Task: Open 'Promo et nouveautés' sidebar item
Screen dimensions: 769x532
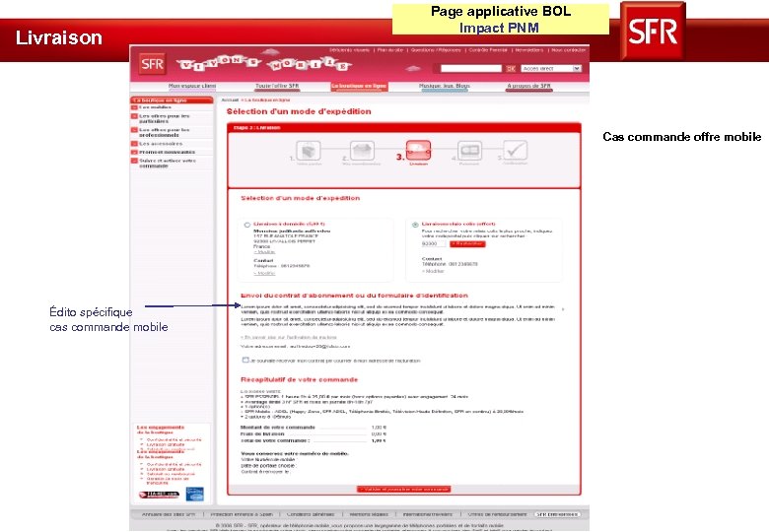Action: click(168, 153)
